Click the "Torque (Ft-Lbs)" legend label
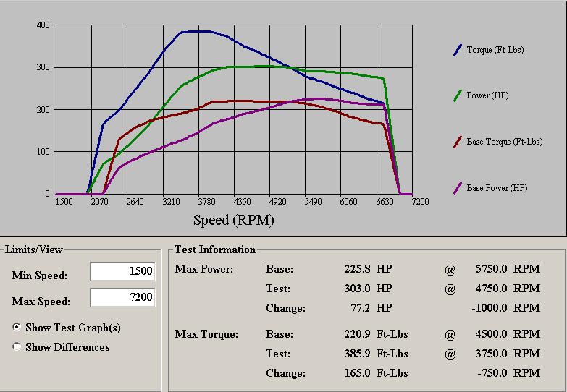Image resolution: width=567 pixels, height=392 pixels. click(x=495, y=50)
